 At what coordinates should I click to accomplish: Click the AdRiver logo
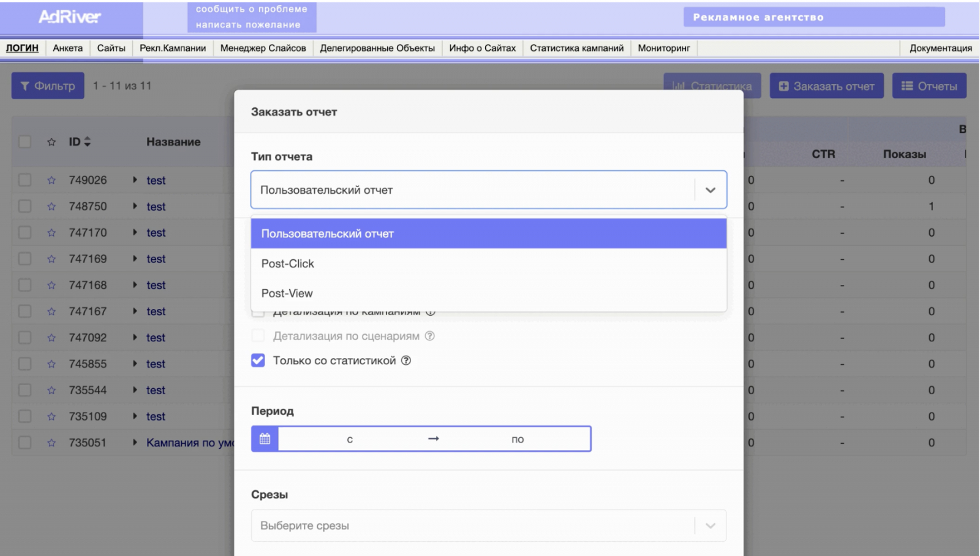click(70, 17)
